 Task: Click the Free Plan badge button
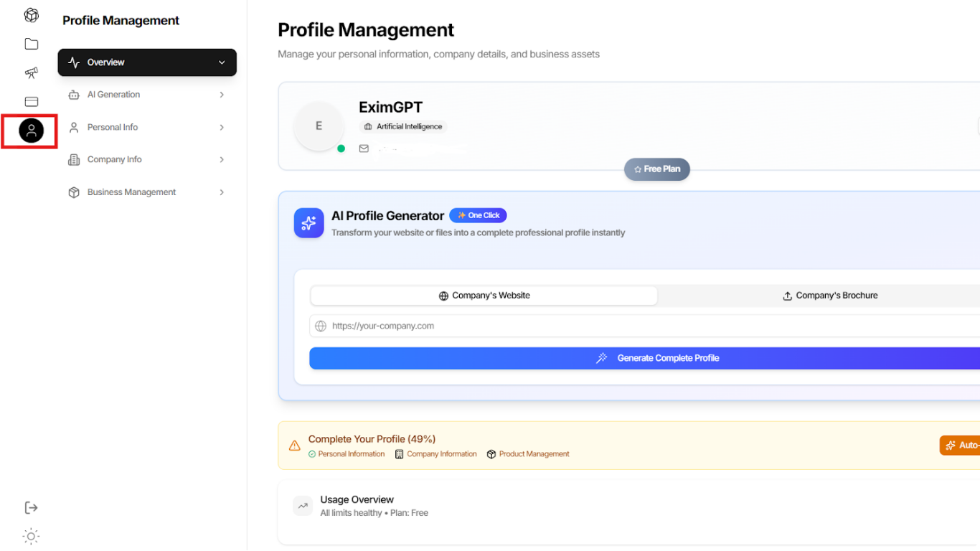point(656,169)
